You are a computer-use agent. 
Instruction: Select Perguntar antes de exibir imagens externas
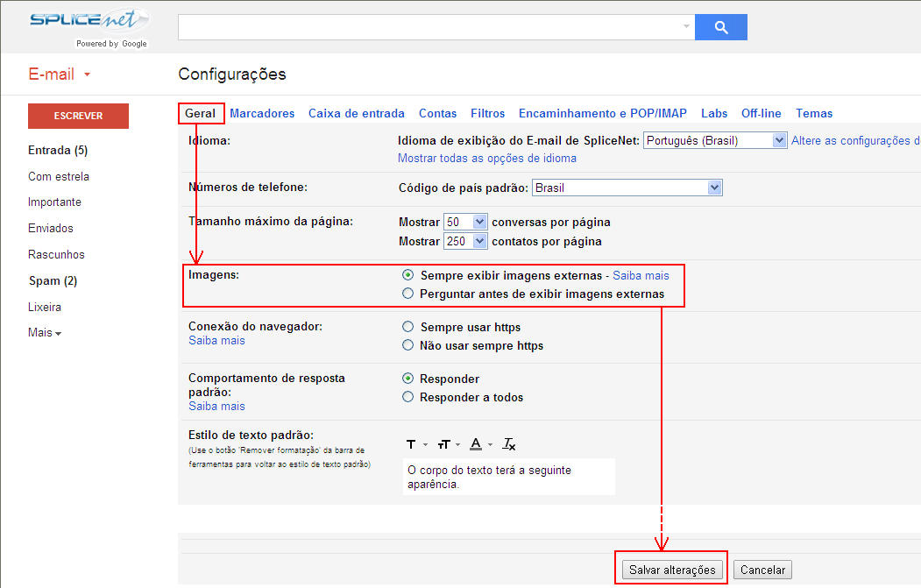tap(407, 293)
